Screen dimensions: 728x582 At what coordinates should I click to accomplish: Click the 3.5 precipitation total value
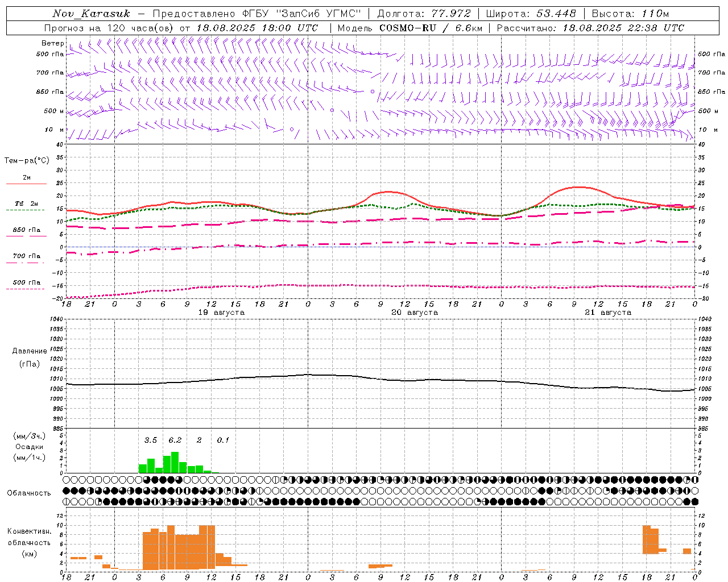pyautogui.click(x=150, y=440)
